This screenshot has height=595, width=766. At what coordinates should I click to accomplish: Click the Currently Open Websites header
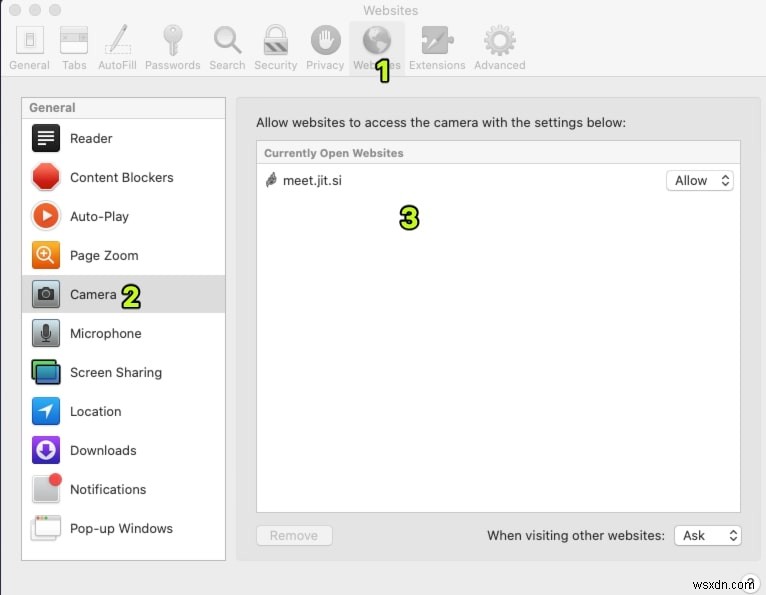[x=334, y=153]
